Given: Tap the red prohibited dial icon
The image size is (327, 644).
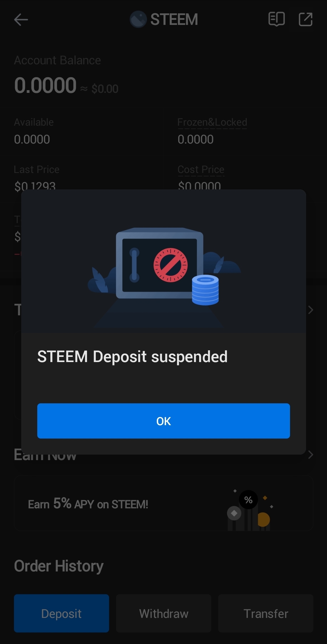Looking at the screenshot, I should pos(171,265).
